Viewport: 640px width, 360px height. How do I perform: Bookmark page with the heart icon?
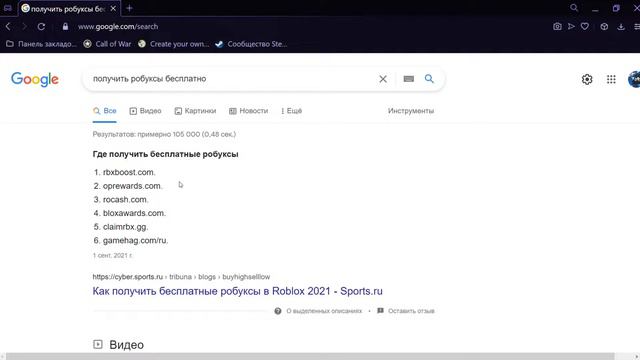[x=585, y=27]
